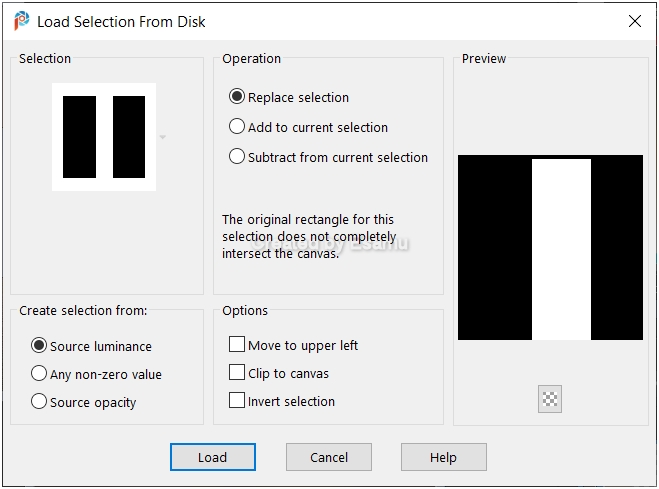The height and width of the screenshot is (489, 659).
Task: Click the Move to upper left label
Action: (x=303, y=345)
